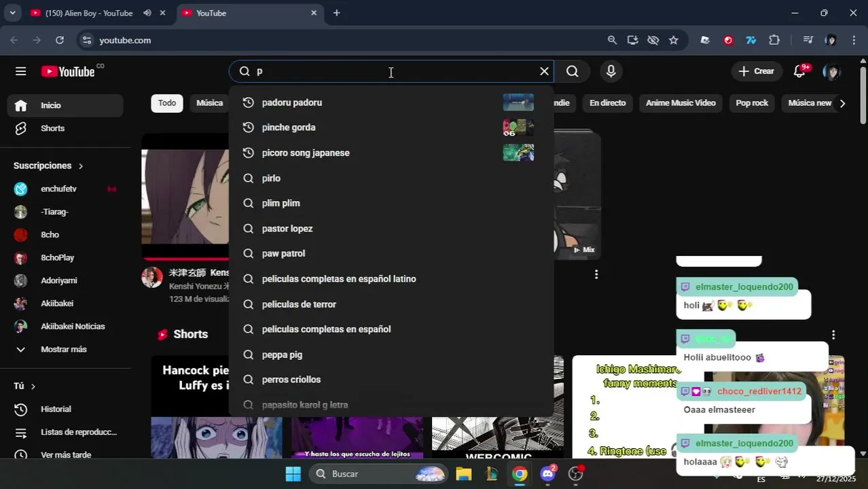Screen dimensions: 868x489
Task: Go to the YouTube logo home
Action: click(68, 71)
